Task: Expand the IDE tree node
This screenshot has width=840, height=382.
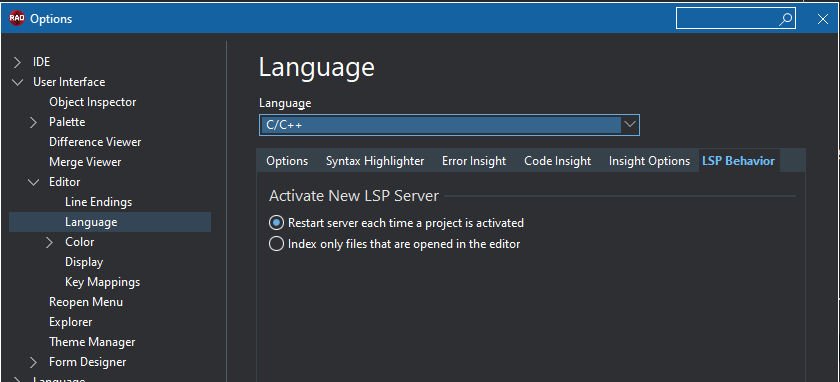Action: coord(18,62)
